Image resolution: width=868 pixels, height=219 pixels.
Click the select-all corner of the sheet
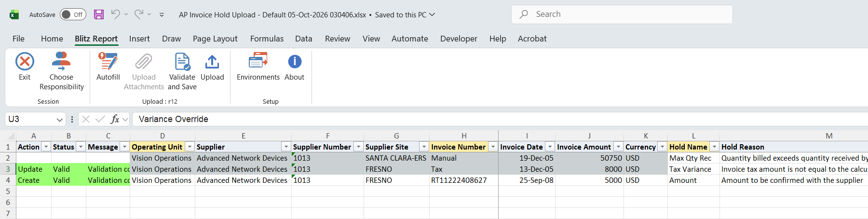click(8, 136)
